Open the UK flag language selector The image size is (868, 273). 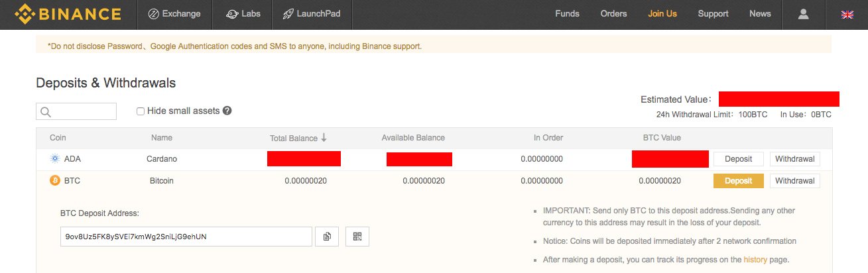click(847, 14)
